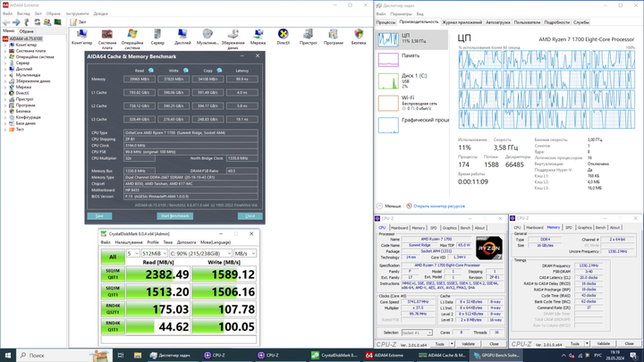Expand the Конфігурація tree node
This screenshot has width=644, height=362.
coord(5,117)
